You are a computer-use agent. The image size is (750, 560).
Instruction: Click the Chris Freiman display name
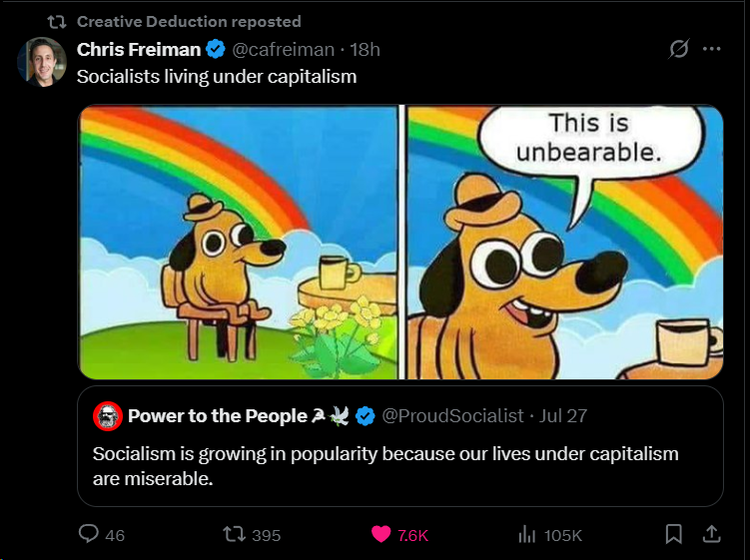(139, 50)
